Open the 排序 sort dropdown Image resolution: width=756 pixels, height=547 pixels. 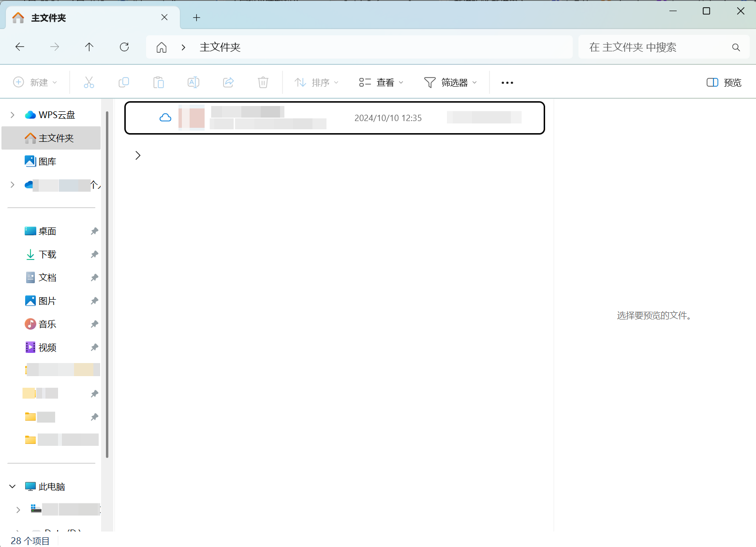316,82
